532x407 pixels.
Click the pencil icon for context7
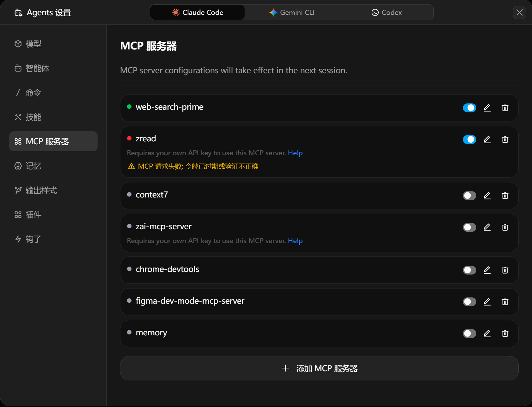487,196
